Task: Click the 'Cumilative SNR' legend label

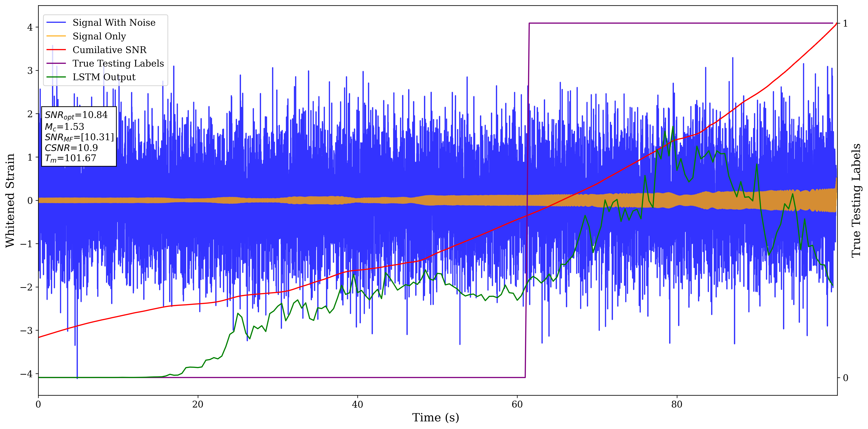Action: pyautogui.click(x=109, y=50)
